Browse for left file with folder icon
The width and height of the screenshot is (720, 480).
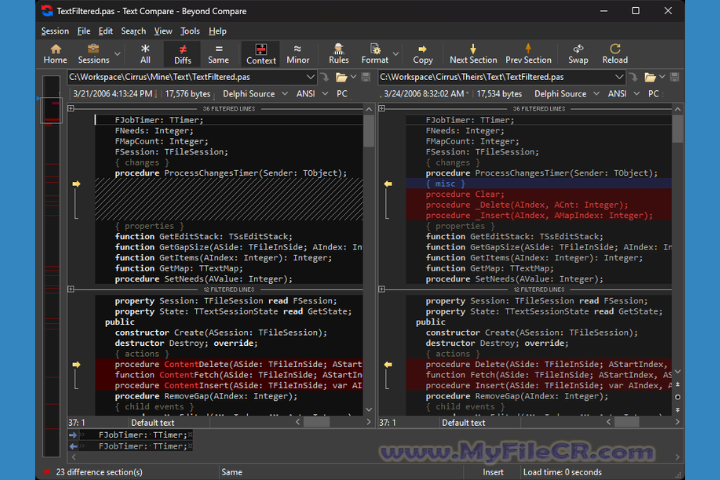(x=341, y=77)
